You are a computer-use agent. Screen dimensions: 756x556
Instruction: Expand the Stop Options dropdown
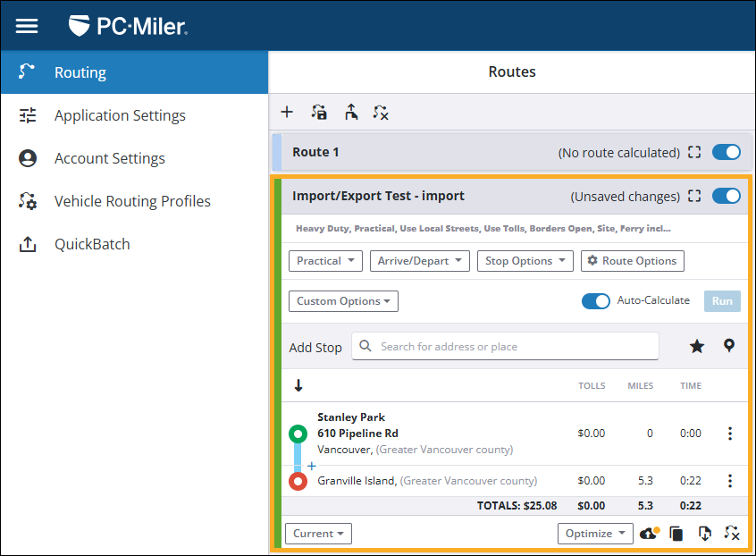point(525,261)
